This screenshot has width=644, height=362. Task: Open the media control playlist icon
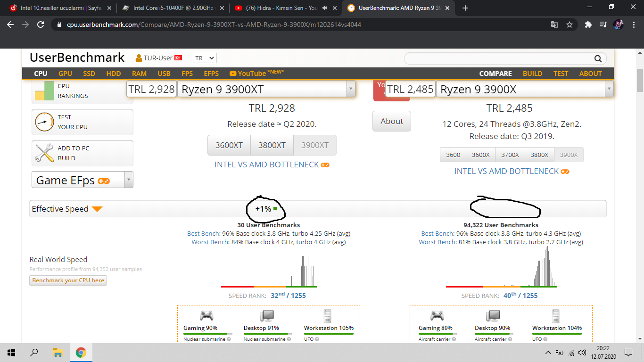click(603, 25)
